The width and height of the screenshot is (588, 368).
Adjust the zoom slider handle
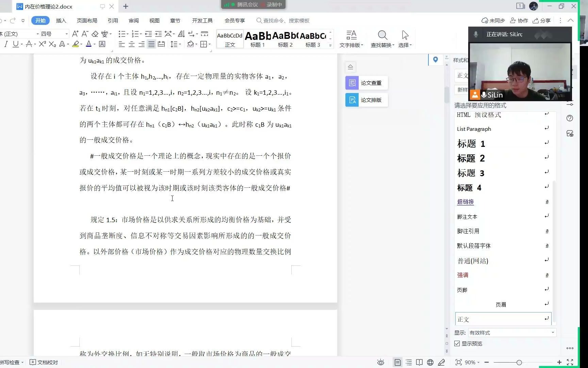(x=519, y=362)
